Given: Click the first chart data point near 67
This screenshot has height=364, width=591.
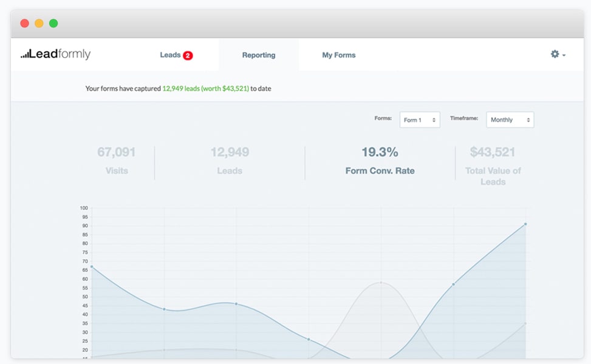Looking at the screenshot, I should click(x=92, y=266).
